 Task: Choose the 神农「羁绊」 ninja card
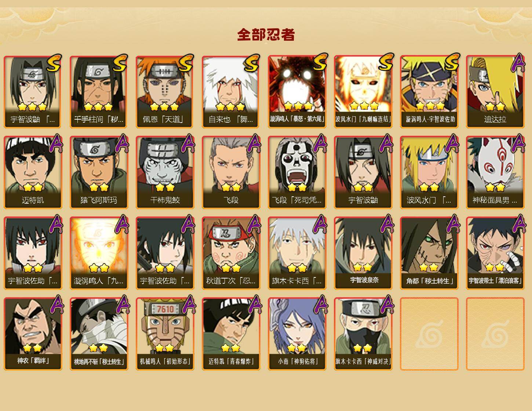[33, 334]
